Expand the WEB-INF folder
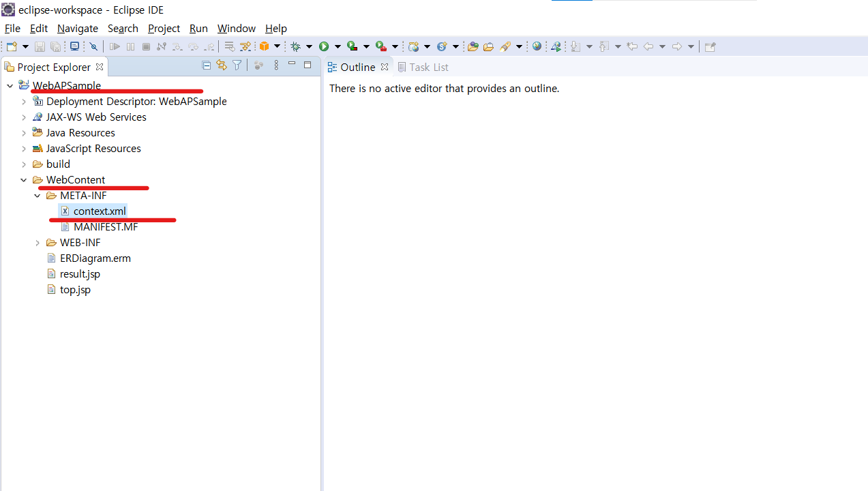Image resolution: width=868 pixels, height=491 pixels. pos(38,242)
